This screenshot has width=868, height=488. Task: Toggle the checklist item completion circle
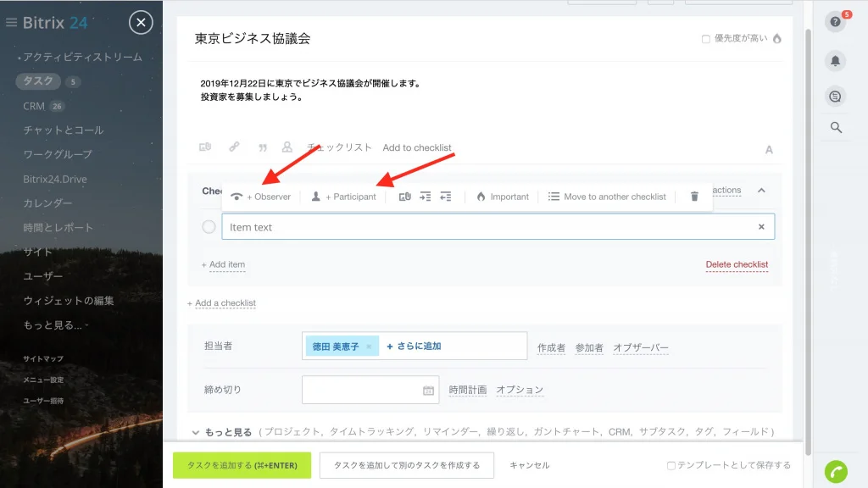point(209,227)
